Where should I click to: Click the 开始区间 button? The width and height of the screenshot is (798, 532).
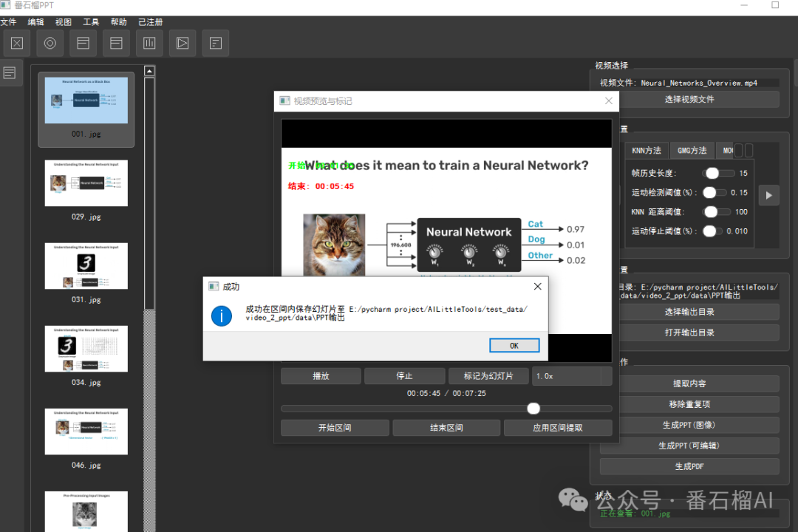335,428
